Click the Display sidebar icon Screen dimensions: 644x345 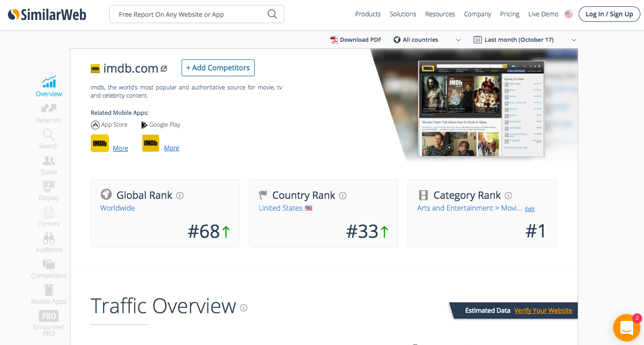coord(49,187)
